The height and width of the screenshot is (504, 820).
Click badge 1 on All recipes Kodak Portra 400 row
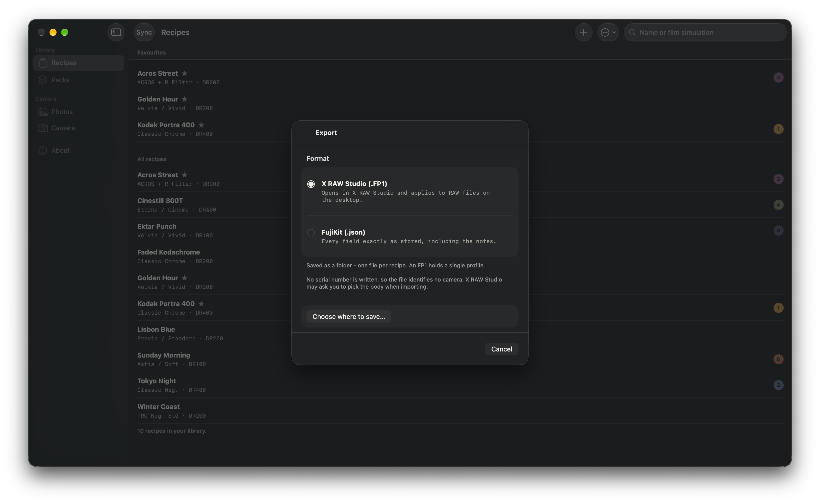click(x=778, y=308)
